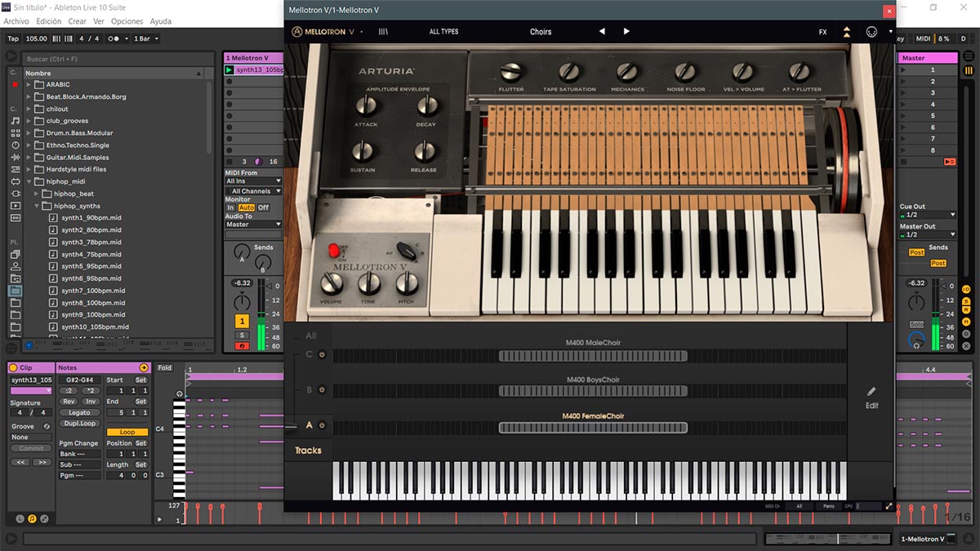Turn the Flutter knob

click(510, 72)
